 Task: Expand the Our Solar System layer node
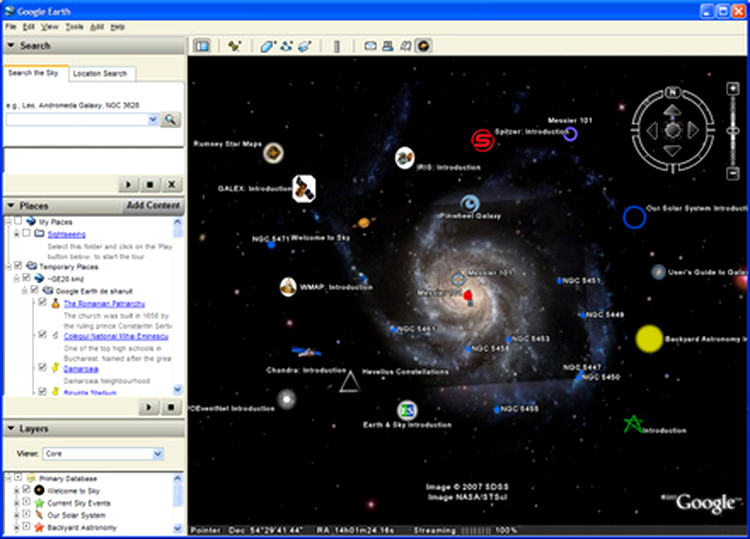coord(17,514)
